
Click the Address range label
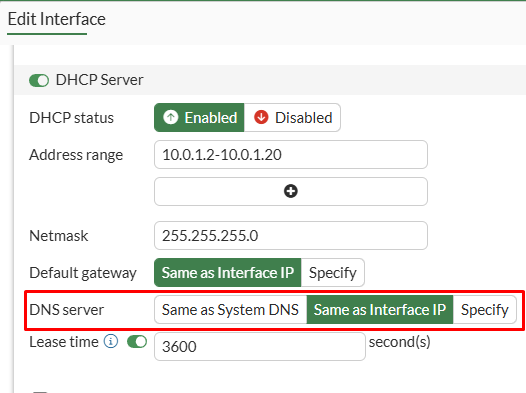click(x=76, y=155)
